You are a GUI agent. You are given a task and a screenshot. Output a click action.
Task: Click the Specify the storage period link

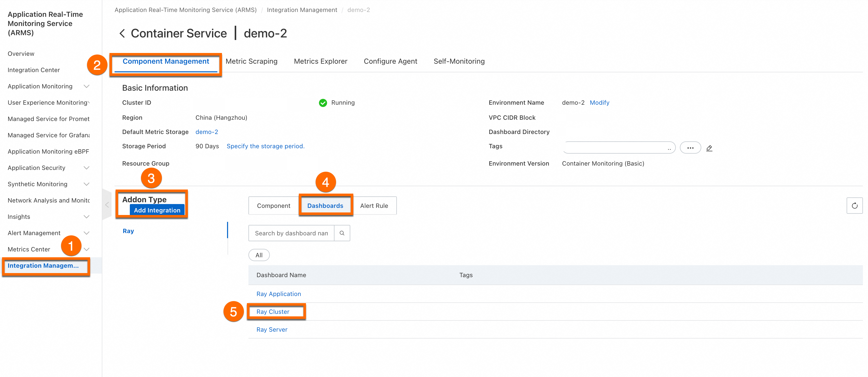[265, 146]
